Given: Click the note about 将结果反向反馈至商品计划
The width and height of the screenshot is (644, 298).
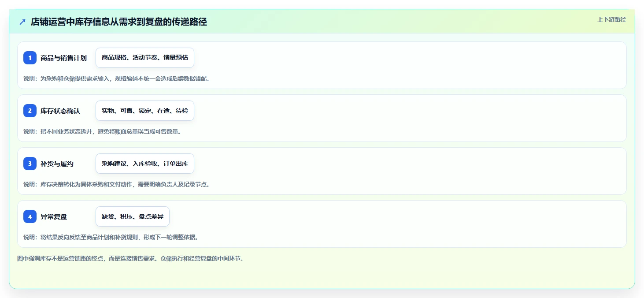Looking at the screenshot, I should pos(111,237).
